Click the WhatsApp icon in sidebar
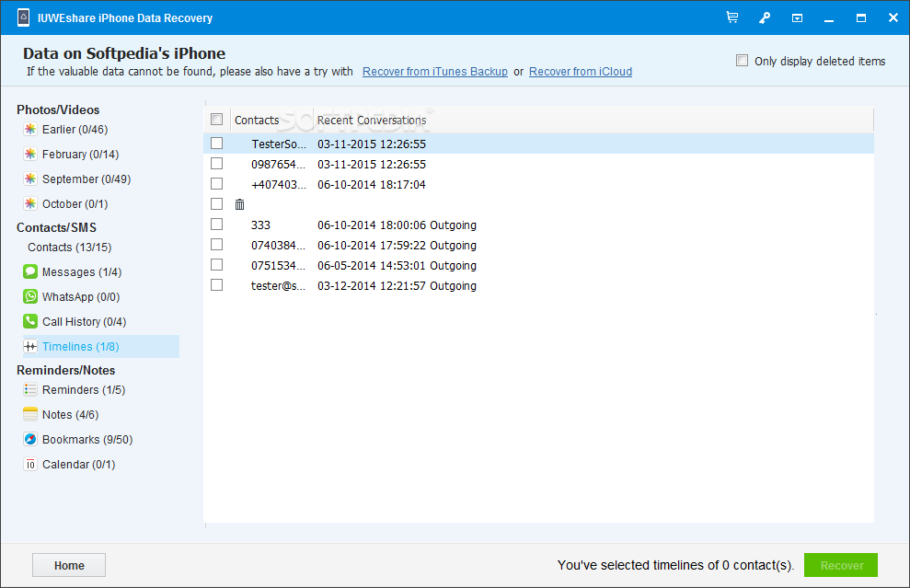The width and height of the screenshot is (910, 588). (x=30, y=296)
